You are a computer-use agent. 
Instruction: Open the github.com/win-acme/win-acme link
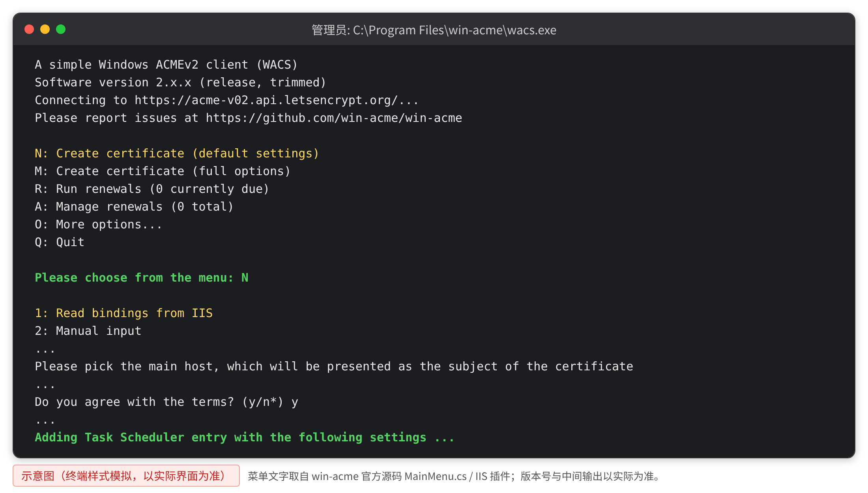coord(334,118)
